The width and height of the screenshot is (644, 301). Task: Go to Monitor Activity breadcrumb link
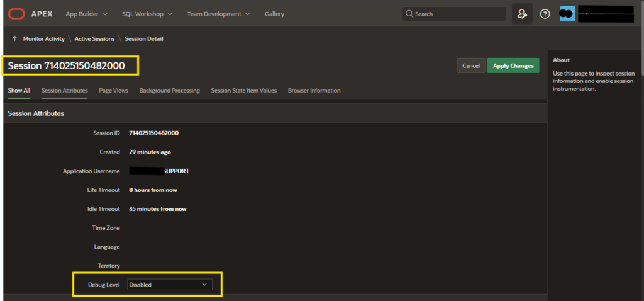pyautogui.click(x=43, y=38)
